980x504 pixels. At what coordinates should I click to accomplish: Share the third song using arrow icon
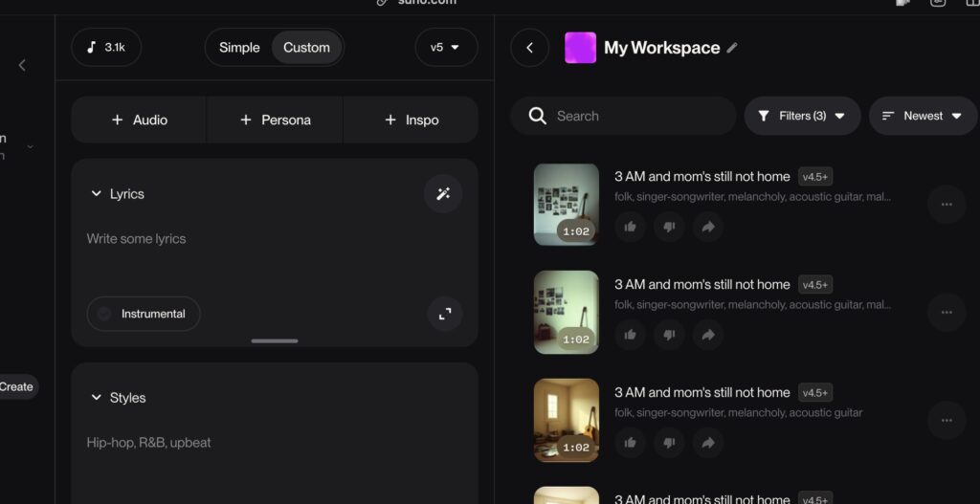[708, 443]
